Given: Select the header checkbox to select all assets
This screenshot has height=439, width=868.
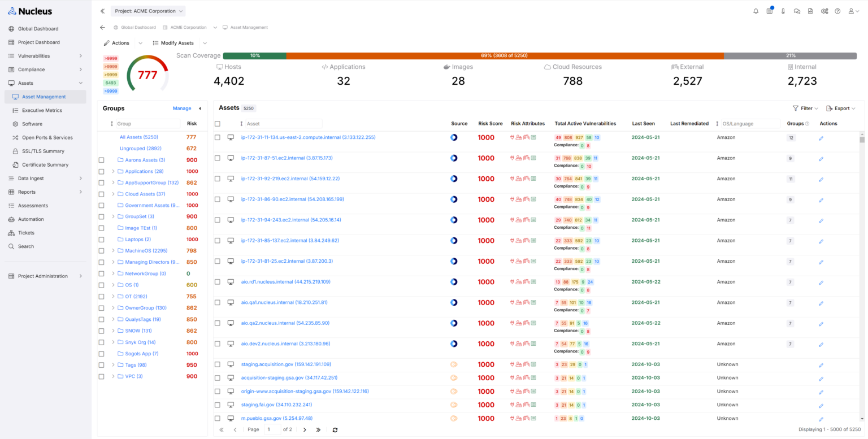Looking at the screenshot, I should pyautogui.click(x=217, y=123).
